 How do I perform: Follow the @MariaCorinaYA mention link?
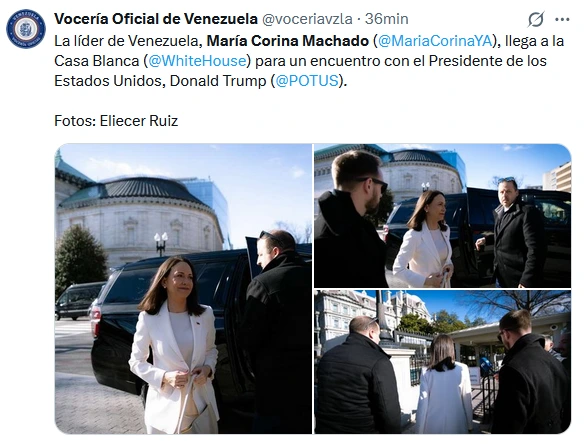(435, 41)
